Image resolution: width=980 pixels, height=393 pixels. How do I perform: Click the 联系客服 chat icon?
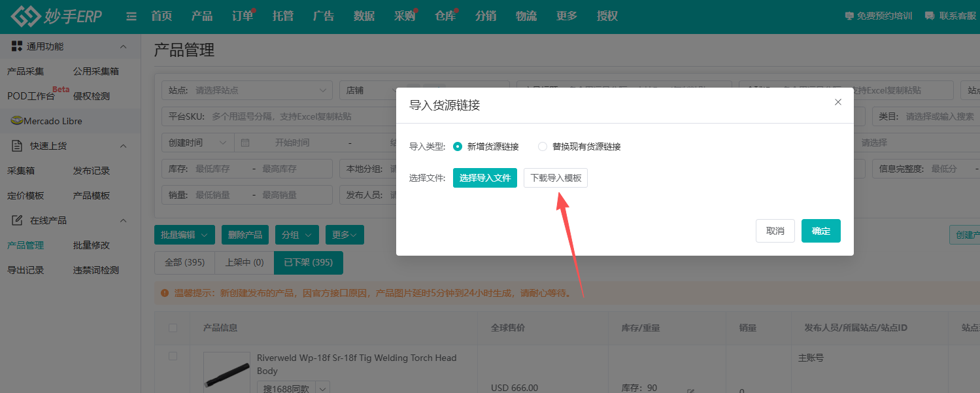[929, 16]
